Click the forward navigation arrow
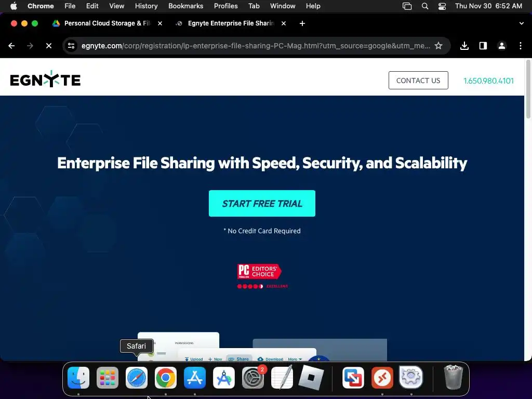532x399 pixels. (30, 46)
